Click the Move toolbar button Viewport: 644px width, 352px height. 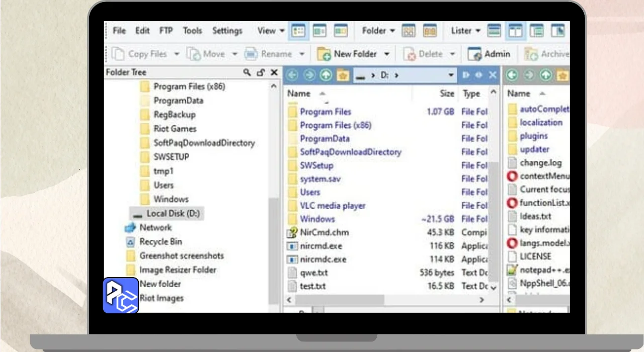pyautogui.click(x=205, y=54)
